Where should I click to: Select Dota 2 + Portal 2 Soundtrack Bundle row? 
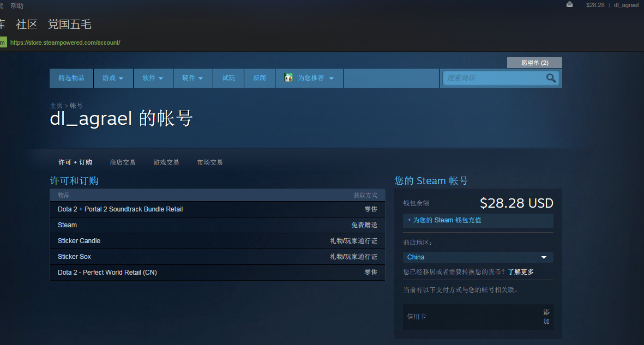[217, 209]
